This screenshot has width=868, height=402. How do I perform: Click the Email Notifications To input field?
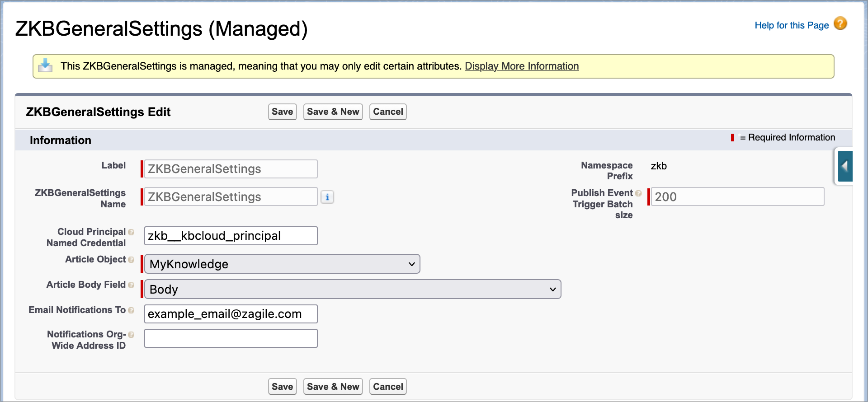coord(231,314)
